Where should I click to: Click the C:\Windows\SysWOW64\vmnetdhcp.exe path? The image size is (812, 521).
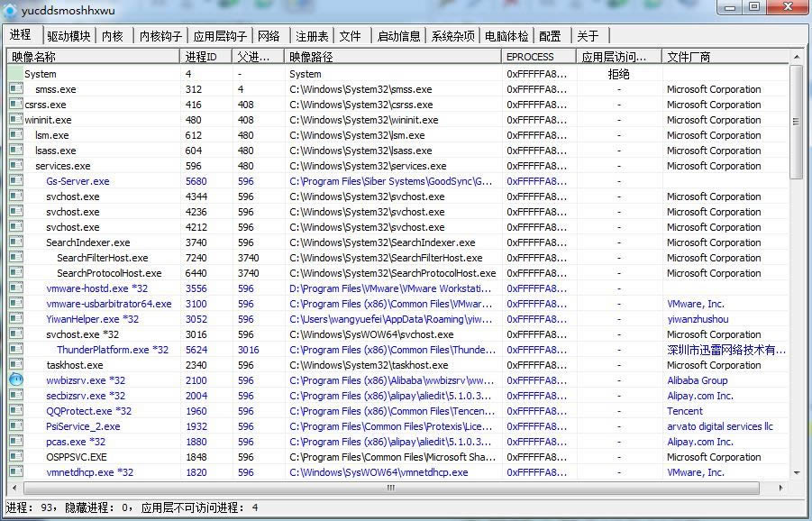(x=379, y=472)
